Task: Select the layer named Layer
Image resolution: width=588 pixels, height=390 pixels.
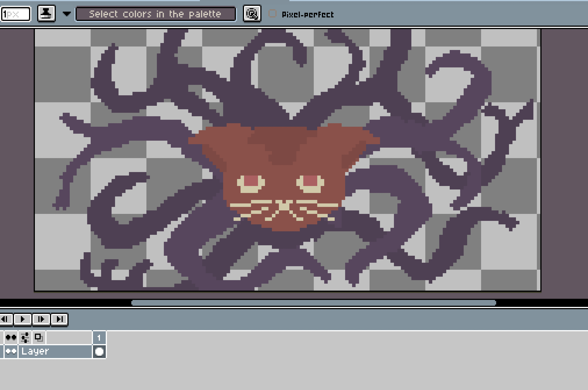Action: tap(55, 351)
